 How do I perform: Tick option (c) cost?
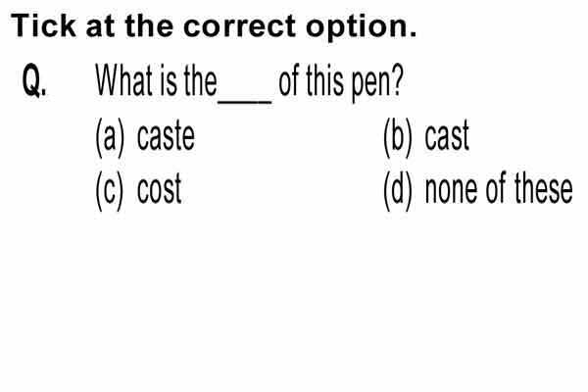click(139, 190)
